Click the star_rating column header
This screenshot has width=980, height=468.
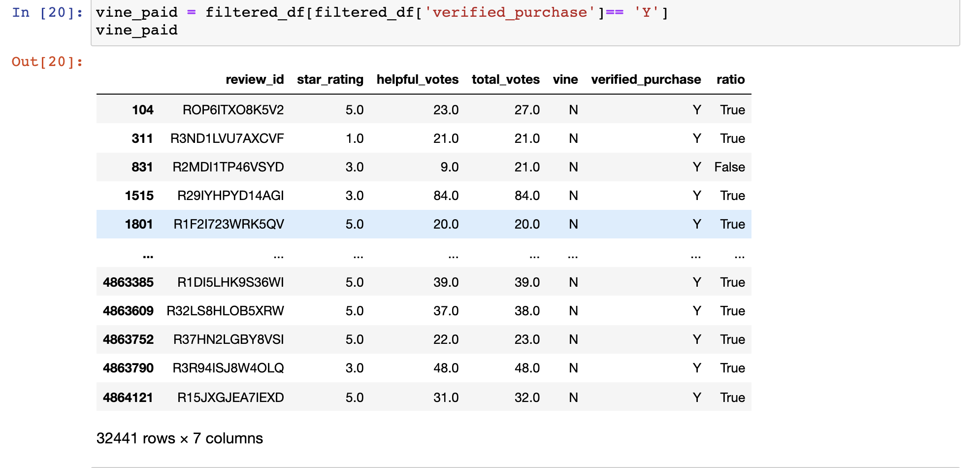[330, 79]
